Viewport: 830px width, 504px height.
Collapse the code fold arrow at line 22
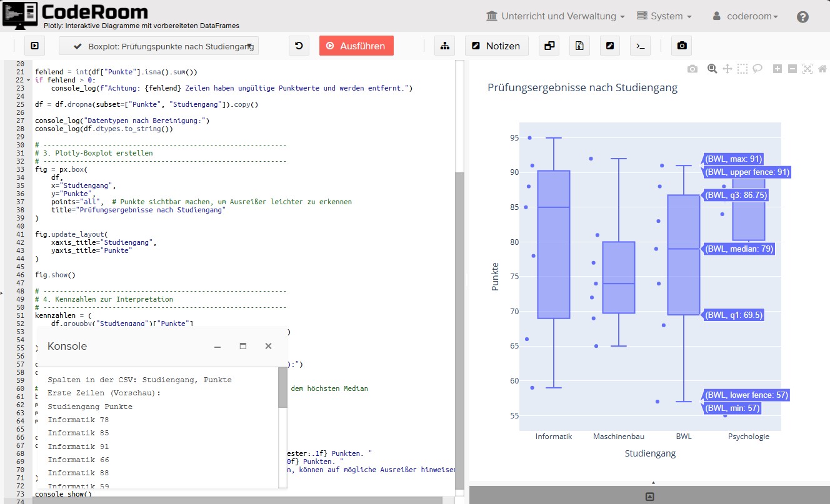pyautogui.click(x=28, y=80)
